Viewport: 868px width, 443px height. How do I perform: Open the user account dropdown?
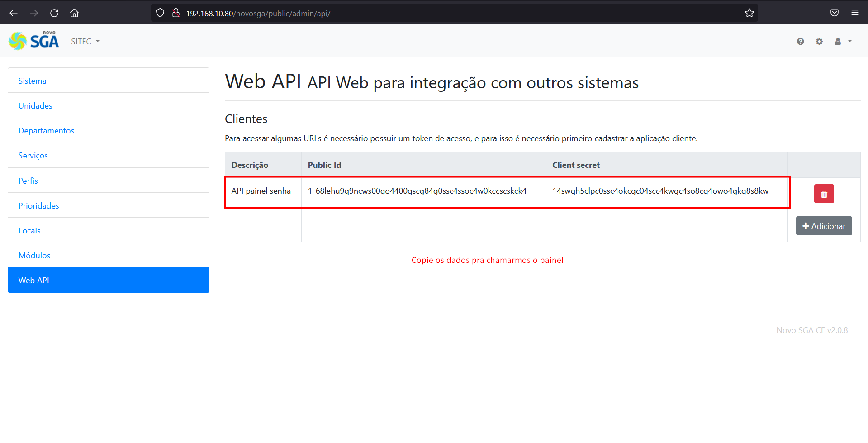click(843, 42)
